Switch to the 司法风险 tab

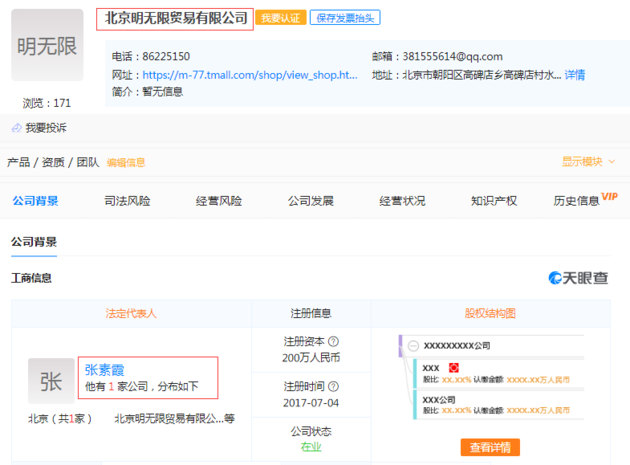pos(127,201)
